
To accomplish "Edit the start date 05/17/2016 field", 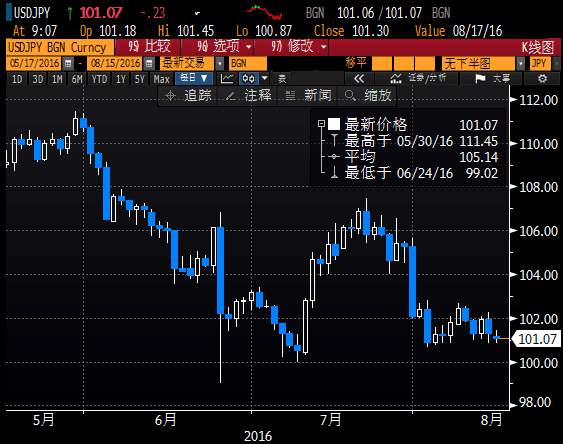I will click(x=34, y=64).
